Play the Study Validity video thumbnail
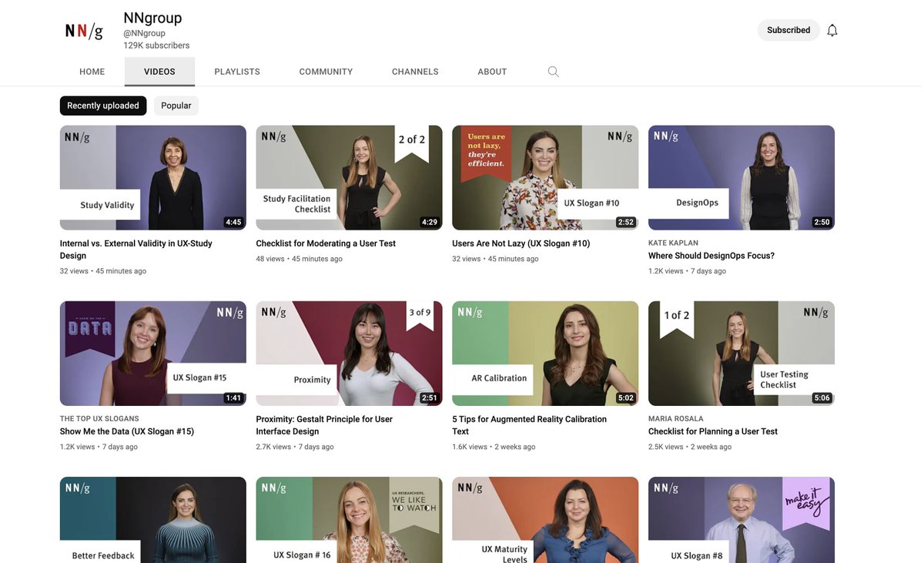Viewport: 924px width, 563px height. (x=152, y=177)
